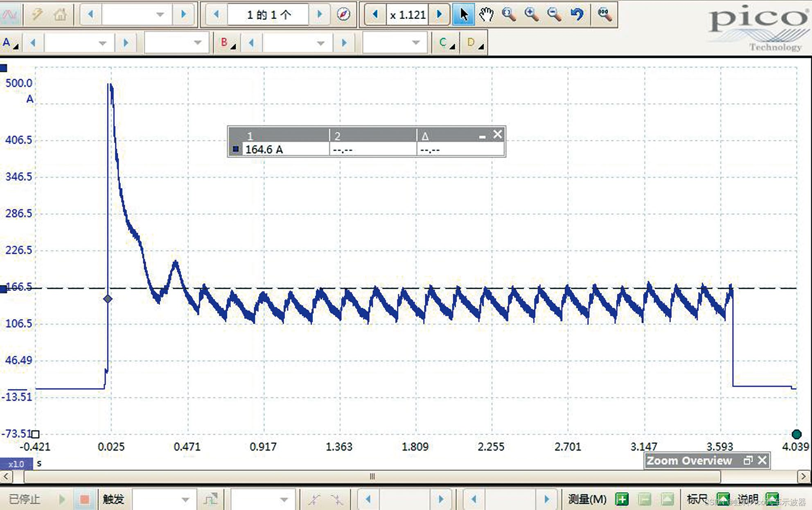The image size is (812, 510).
Task: Click the channel A axis square at top
Action: [x=3, y=68]
